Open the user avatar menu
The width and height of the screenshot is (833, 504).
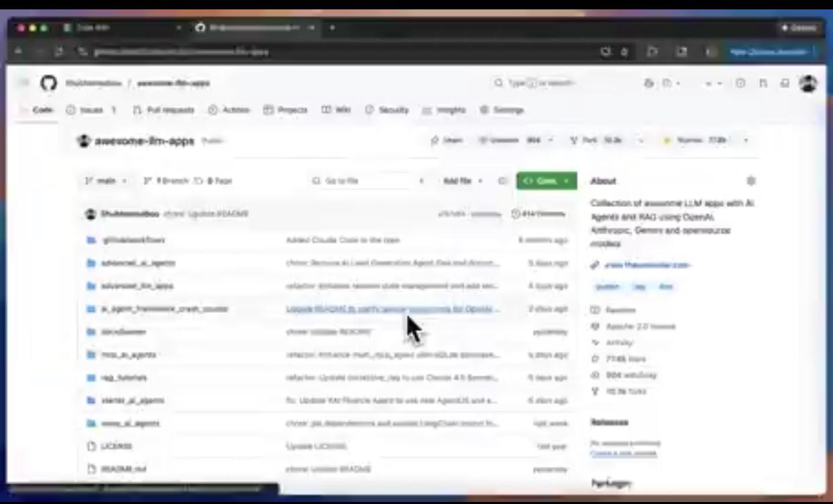(808, 83)
